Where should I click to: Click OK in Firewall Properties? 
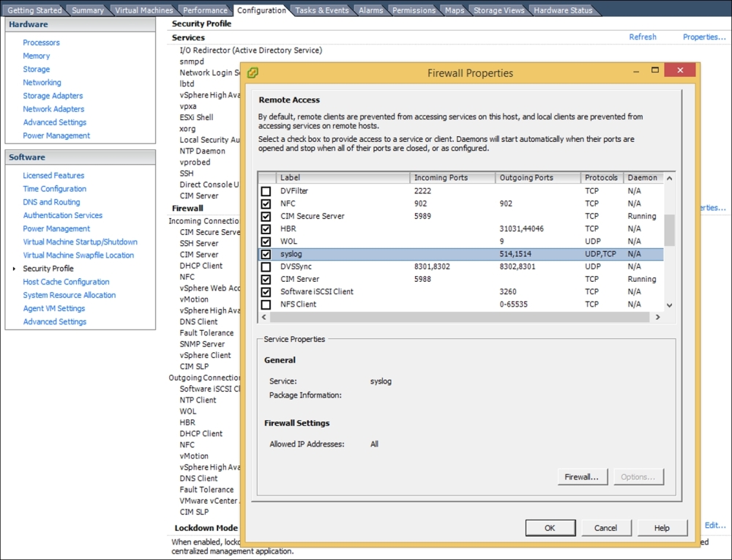click(550, 528)
